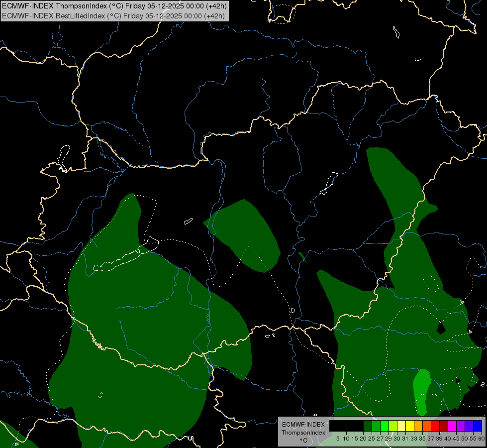Screen dimensions: 487x448
Task: Click the legend unit label '°C'
Action: point(304,441)
